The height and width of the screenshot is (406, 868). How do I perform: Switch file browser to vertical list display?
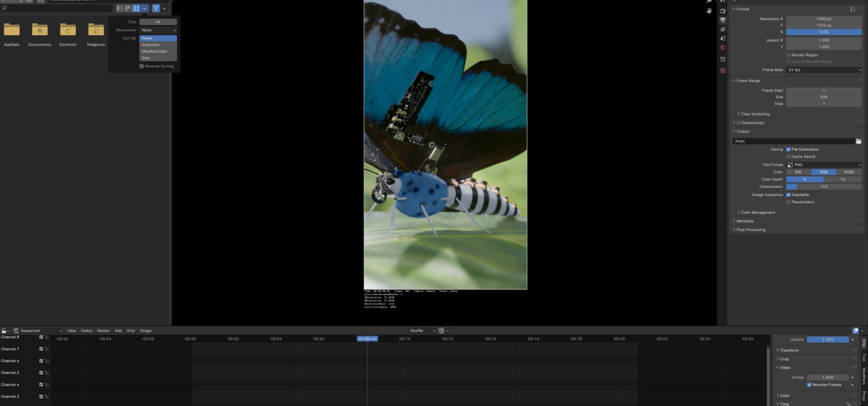[120, 8]
